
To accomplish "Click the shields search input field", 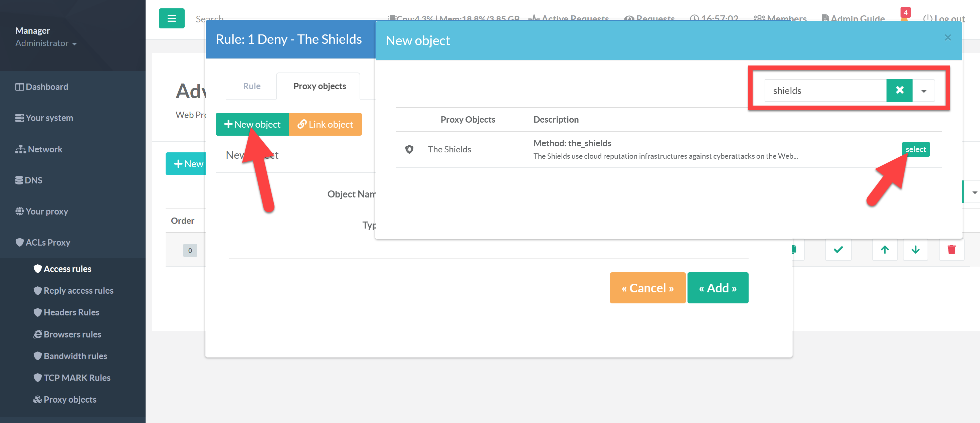I will pyautogui.click(x=825, y=91).
